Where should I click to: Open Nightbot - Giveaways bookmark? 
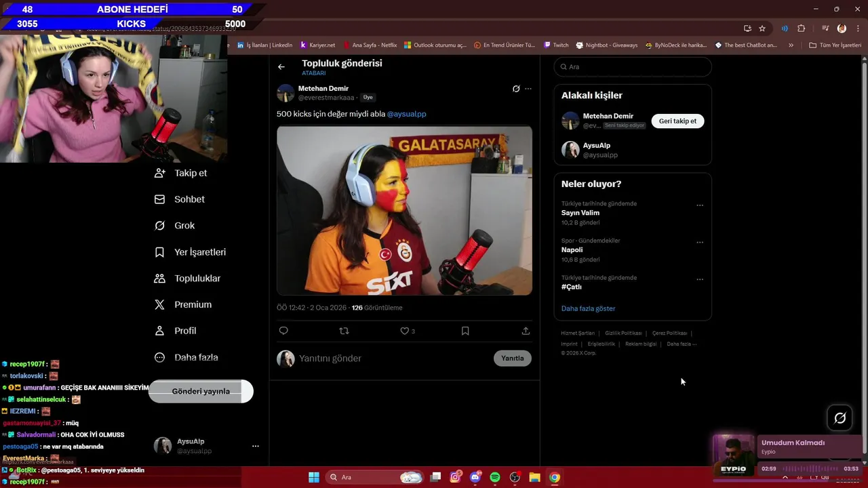607,45
